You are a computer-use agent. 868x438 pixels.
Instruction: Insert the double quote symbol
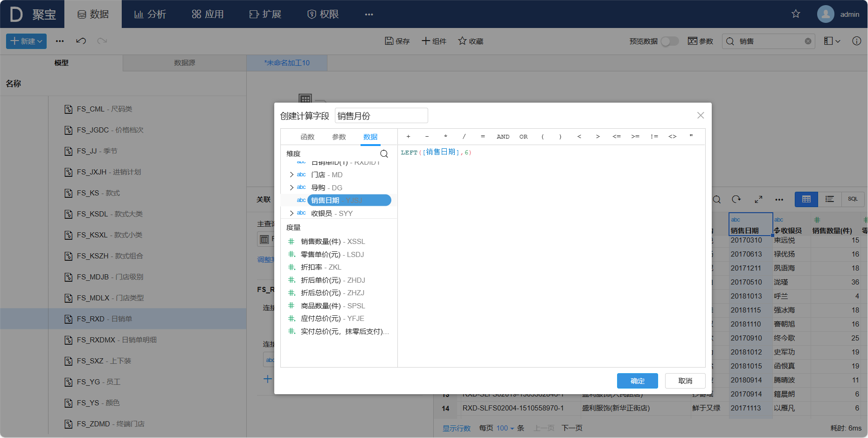coord(691,136)
